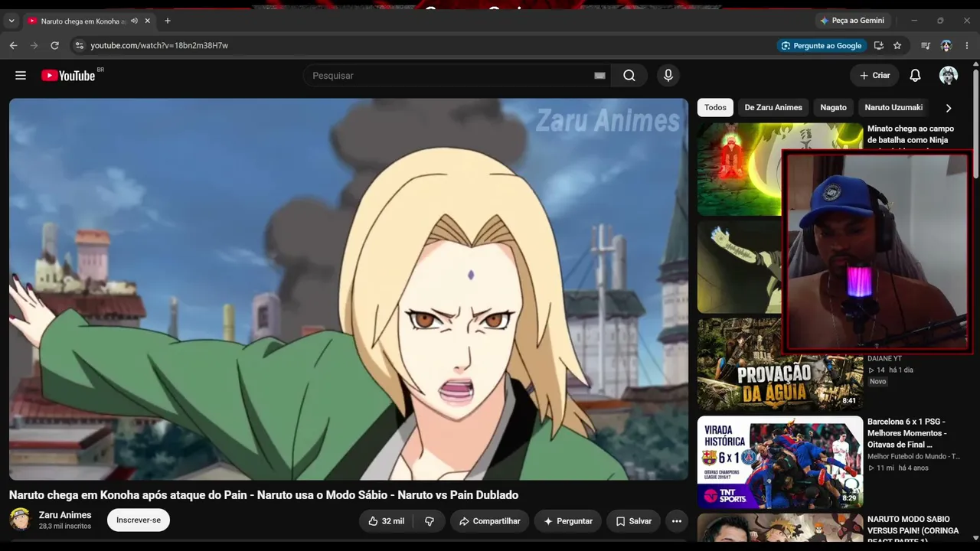The image size is (980, 551).
Task: Switch to the Naruto chega em Konoha tab
Action: tap(83, 21)
